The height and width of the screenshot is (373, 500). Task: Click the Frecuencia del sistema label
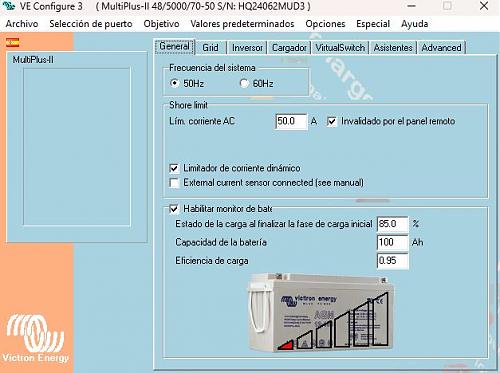tap(212, 68)
